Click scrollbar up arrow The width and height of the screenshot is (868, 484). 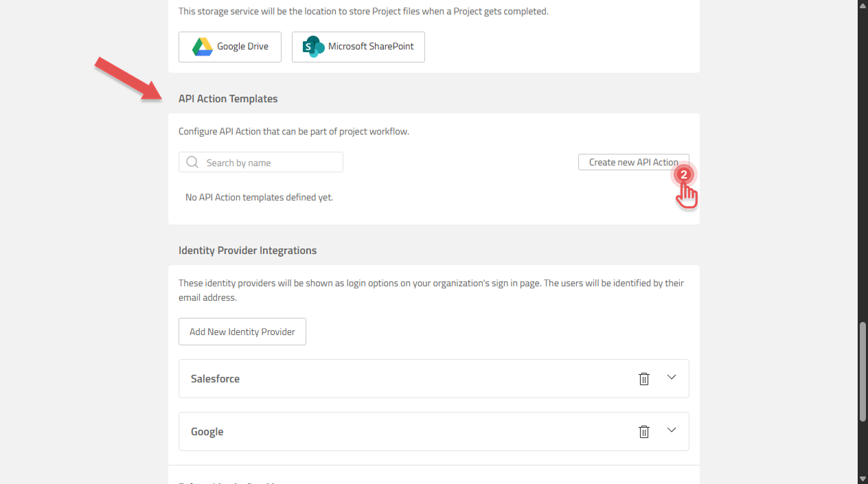[863, 5]
